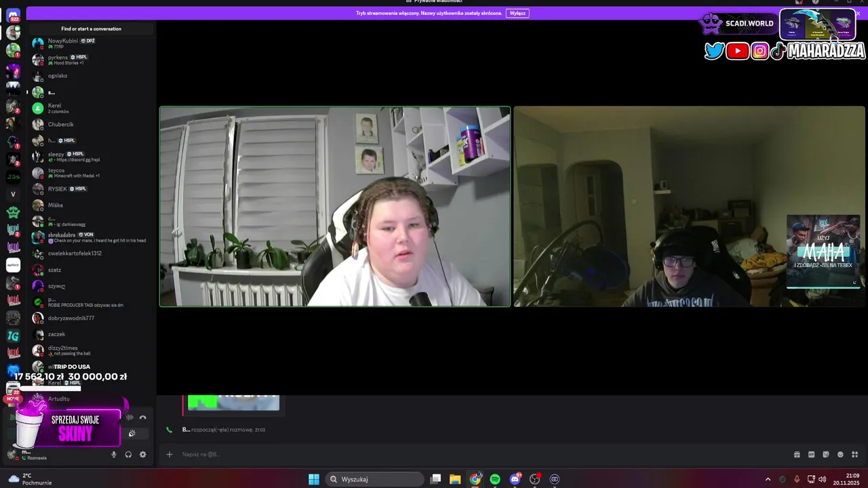The width and height of the screenshot is (868, 488).
Task: Open conversation with NowyKubini
Action: pyautogui.click(x=91, y=43)
